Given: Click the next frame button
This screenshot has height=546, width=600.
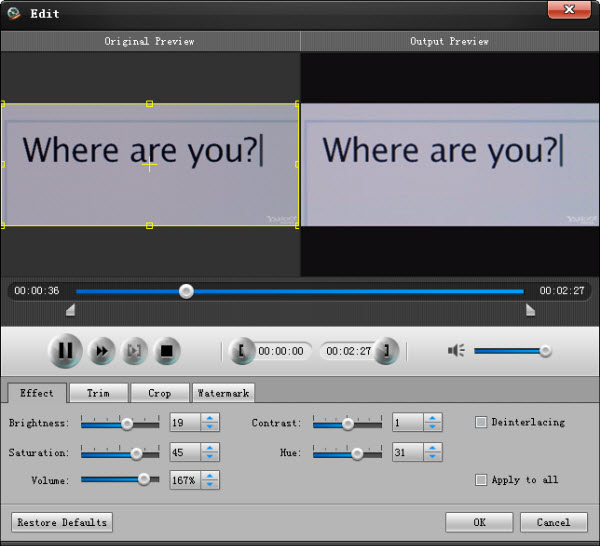Looking at the screenshot, I should [134, 351].
